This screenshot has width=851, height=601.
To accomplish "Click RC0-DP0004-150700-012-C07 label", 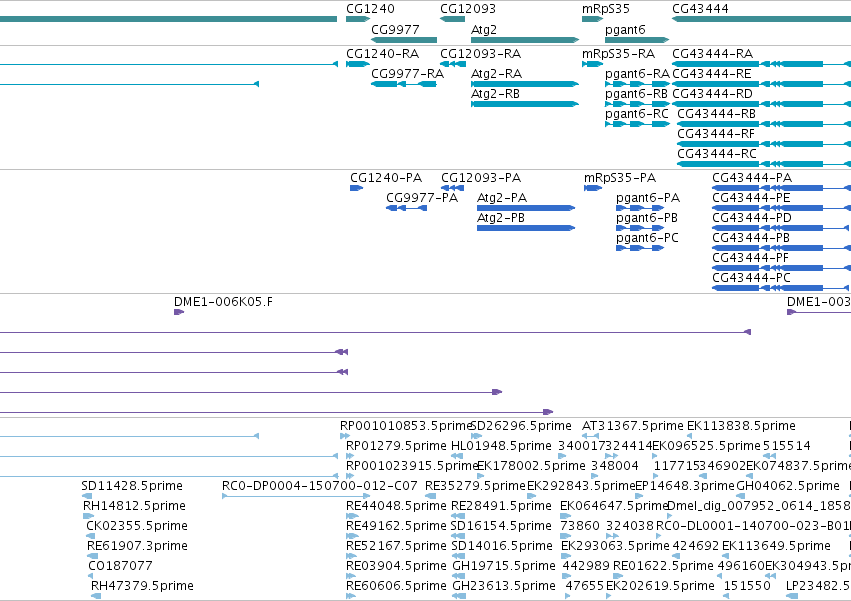I will tap(320, 486).
